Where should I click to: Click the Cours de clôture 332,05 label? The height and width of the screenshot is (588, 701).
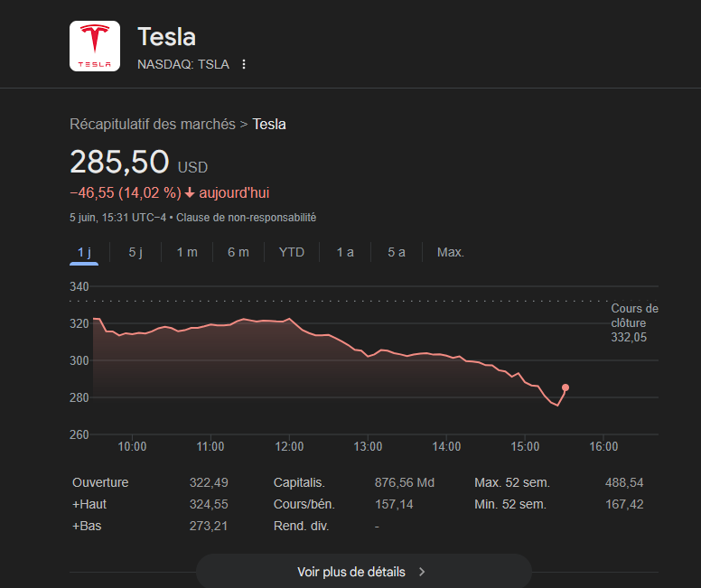634,322
